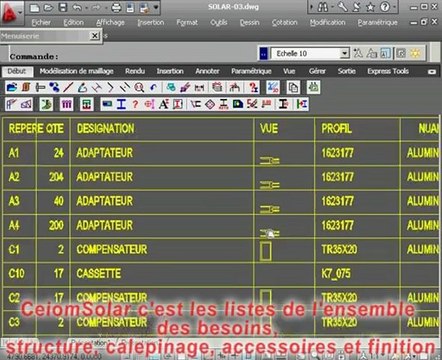Open the dropdown arrow next to Help icon
The width and height of the screenshot is (442, 360).
[394, 7]
